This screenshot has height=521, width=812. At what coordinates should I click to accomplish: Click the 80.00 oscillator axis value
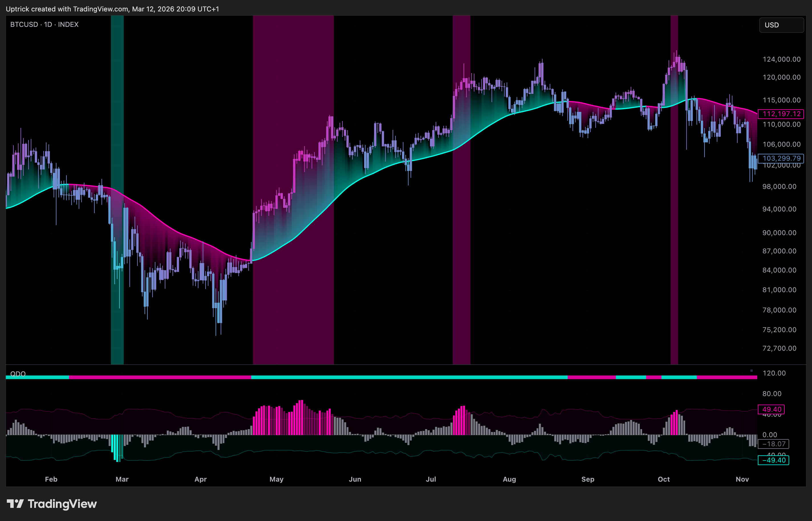click(772, 393)
